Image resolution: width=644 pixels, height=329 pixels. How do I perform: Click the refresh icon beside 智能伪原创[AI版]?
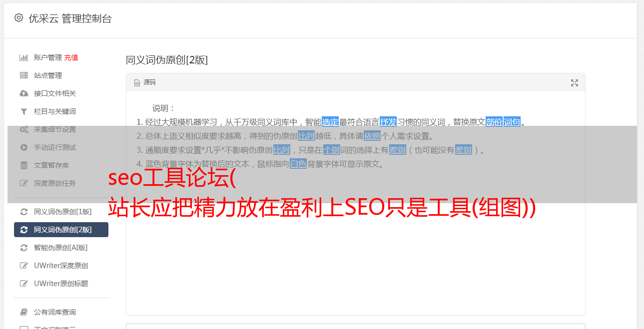click(x=23, y=248)
